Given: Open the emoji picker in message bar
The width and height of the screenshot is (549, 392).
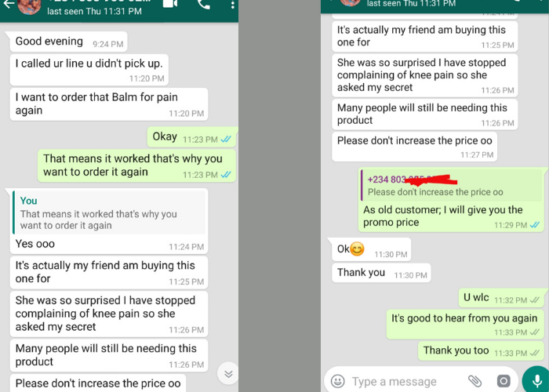Looking at the screenshot, I should pyautogui.click(x=338, y=381).
